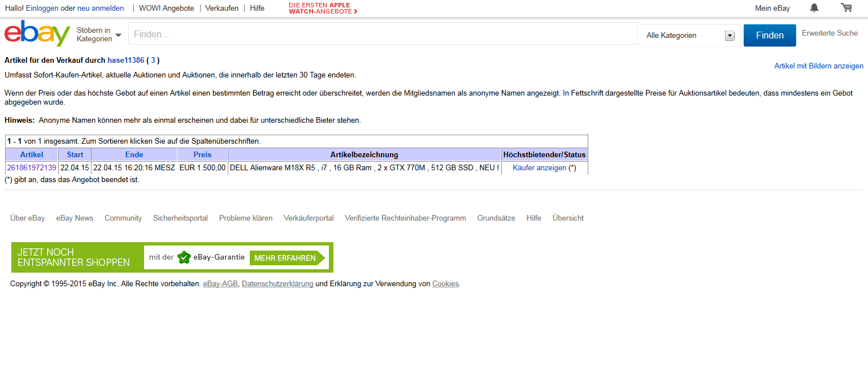
Task: Open the Mein eBay menu
Action: click(x=772, y=8)
